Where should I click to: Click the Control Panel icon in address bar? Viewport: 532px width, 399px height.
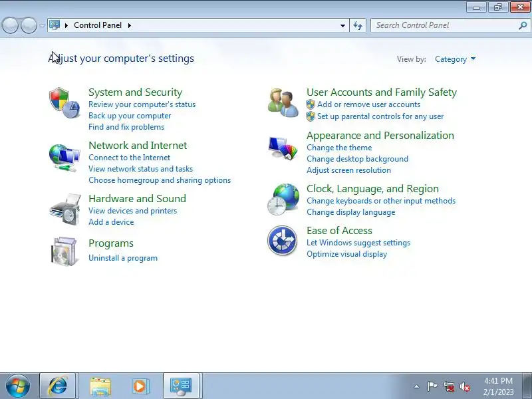click(55, 25)
